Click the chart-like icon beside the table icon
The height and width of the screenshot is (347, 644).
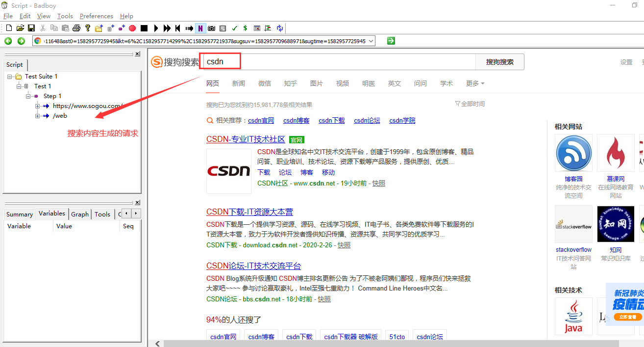point(268,28)
